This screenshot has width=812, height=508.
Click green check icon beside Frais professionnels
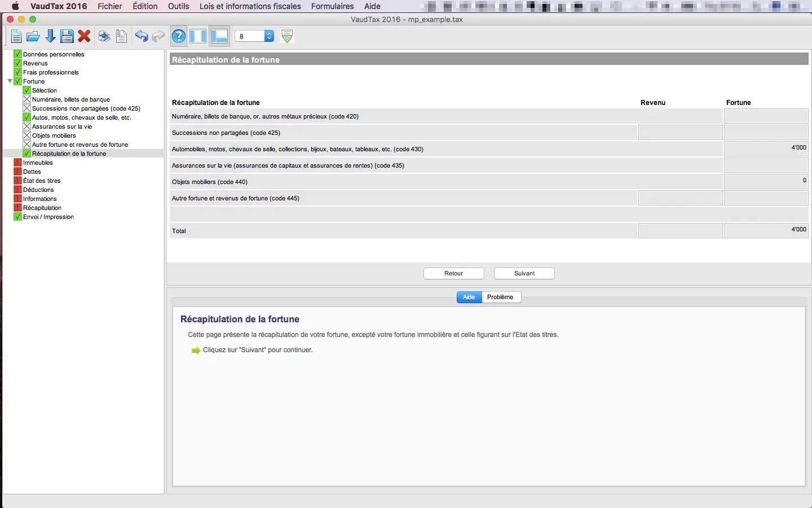17,72
